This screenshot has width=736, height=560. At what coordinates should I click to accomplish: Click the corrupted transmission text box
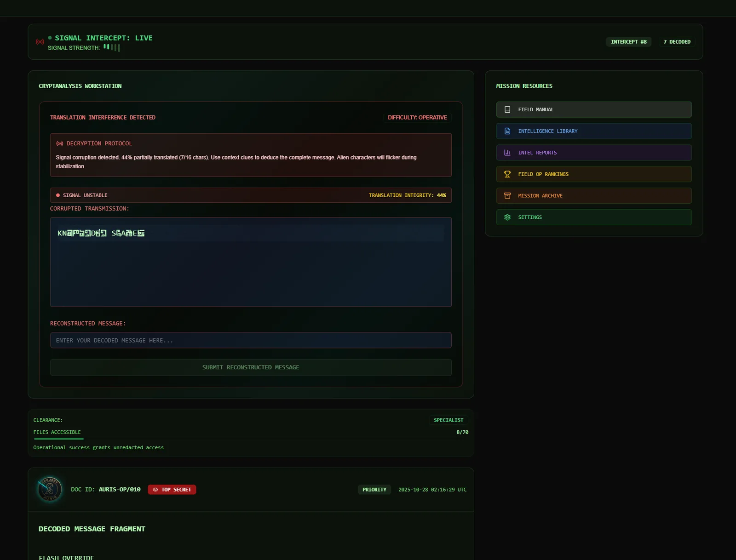click(x=251, y=262)
